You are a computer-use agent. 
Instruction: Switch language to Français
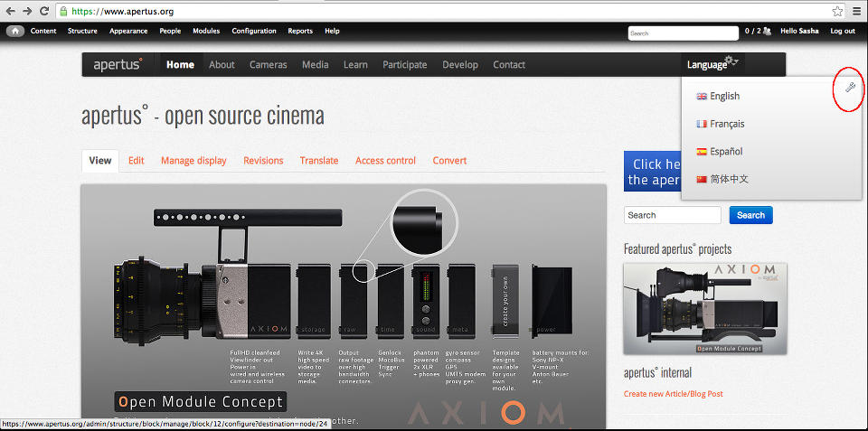(x=727, y=124)
